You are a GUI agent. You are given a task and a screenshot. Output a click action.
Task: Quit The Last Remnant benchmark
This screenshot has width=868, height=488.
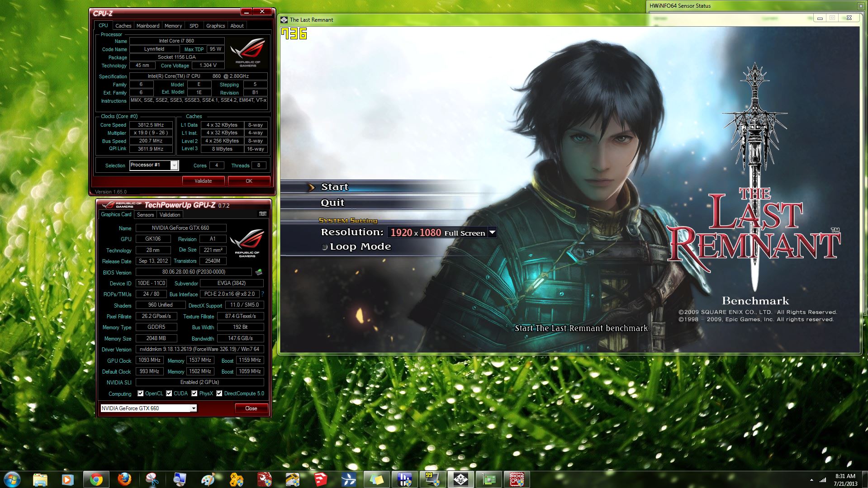tap(332, 203)
